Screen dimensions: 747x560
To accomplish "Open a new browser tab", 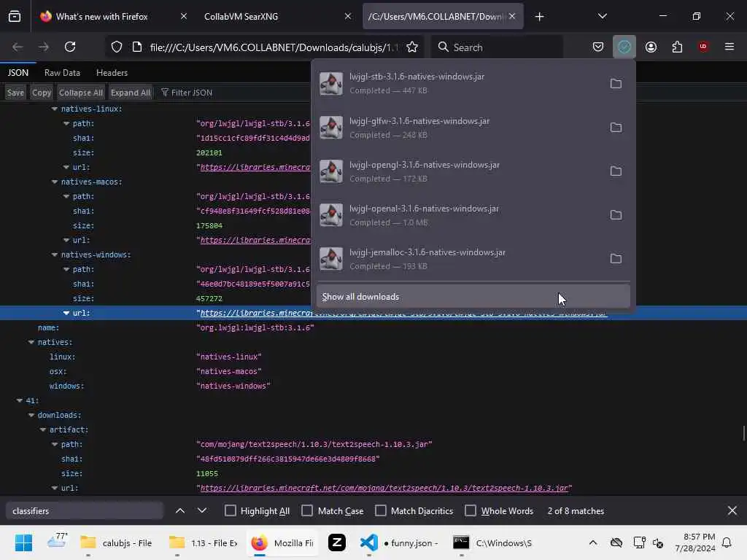I will 539,17.
